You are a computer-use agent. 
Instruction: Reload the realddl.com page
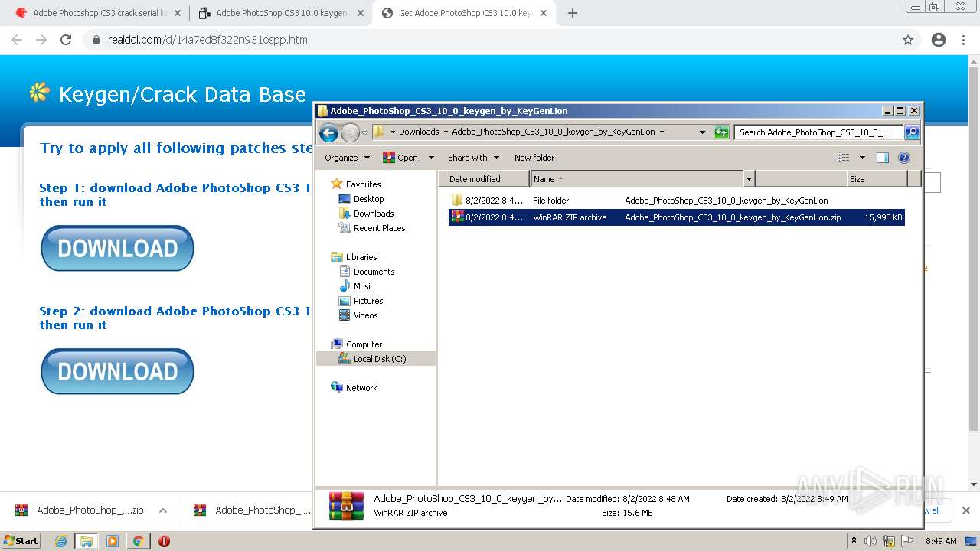[x=66, y=40]
